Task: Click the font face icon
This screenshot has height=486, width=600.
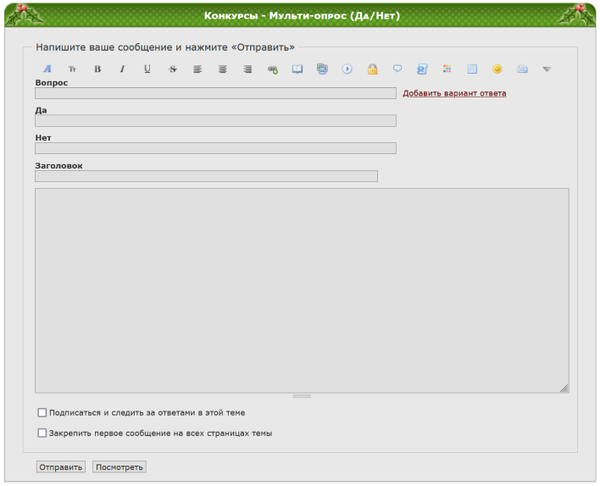Action: click(x=47, y=69)
